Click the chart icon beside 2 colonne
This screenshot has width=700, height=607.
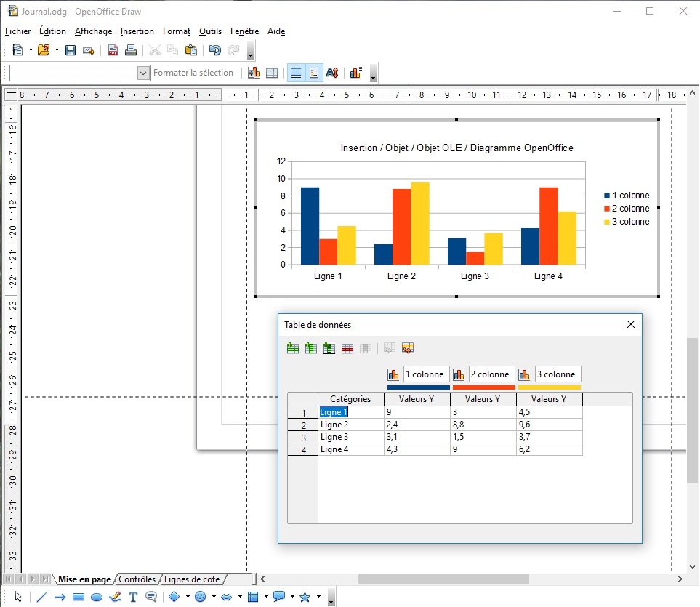tap(459, 374)
